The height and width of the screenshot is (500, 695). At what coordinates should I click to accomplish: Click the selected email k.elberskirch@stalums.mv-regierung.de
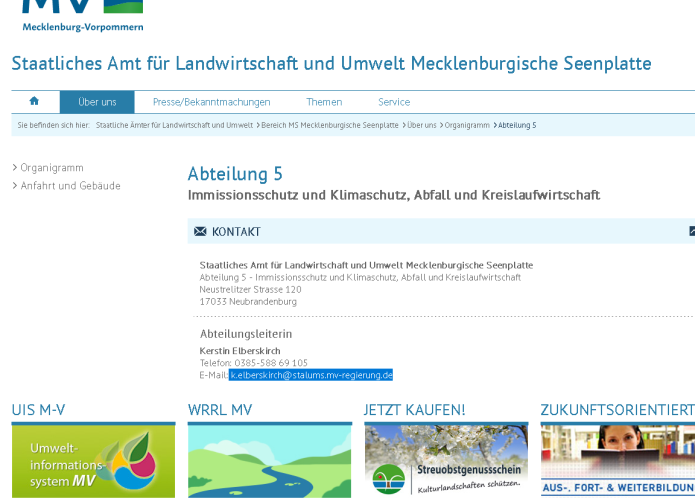(311, 375)
